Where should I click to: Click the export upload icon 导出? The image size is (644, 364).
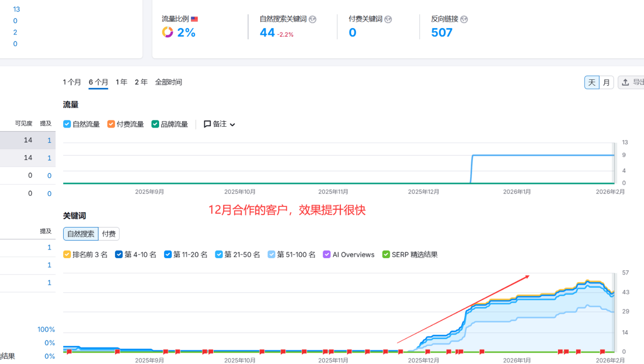(x=625, y=82)
